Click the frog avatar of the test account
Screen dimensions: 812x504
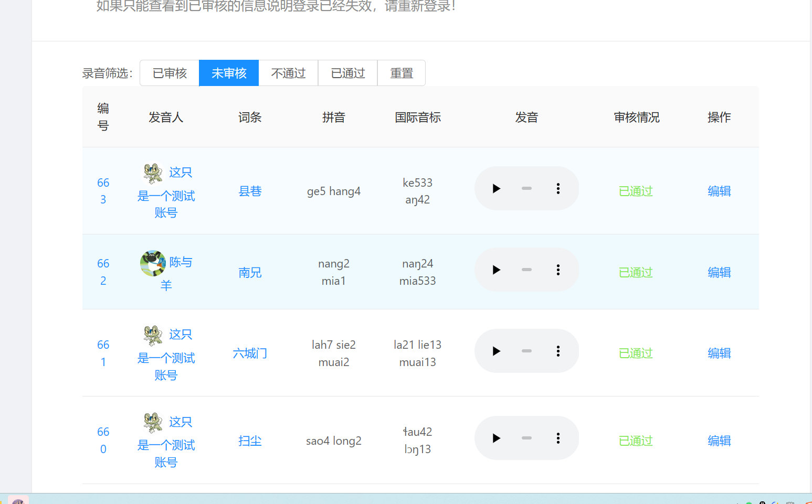point(152,174)
